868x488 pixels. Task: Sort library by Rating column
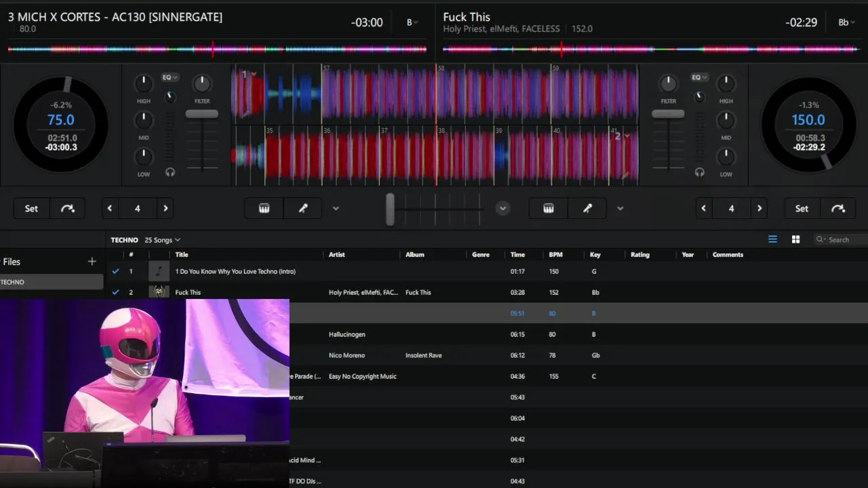tap(640, 255)
